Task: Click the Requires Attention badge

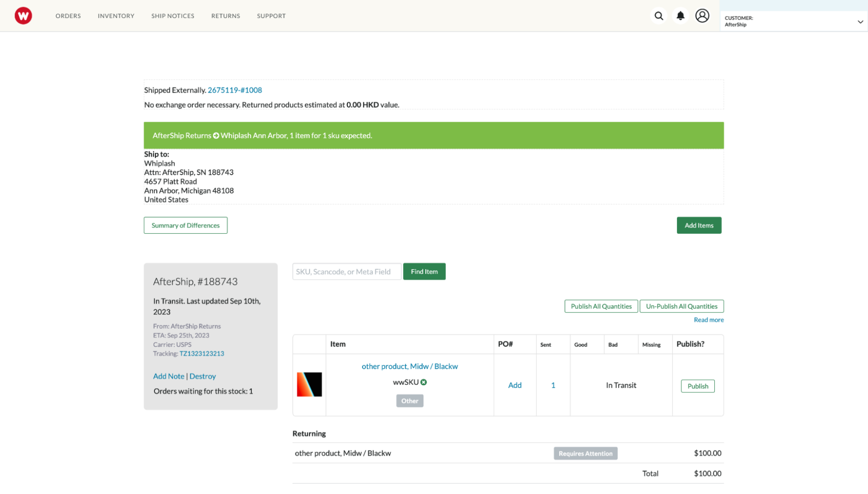Action: 586,453
